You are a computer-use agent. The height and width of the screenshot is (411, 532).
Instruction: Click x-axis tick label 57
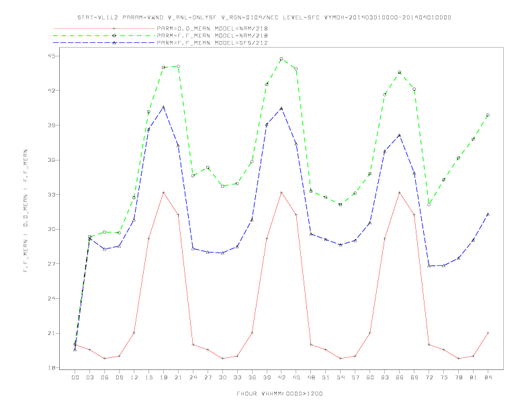coord(355,377)
